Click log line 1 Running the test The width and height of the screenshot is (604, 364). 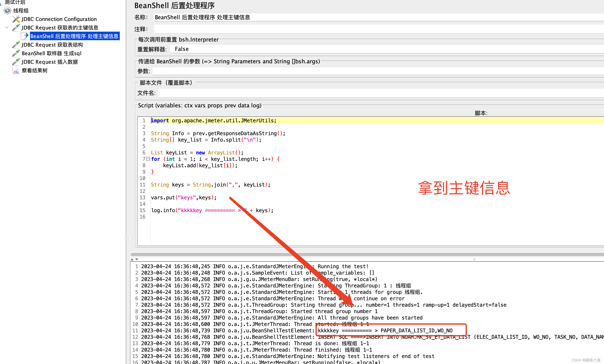click(x=255, y=266)
